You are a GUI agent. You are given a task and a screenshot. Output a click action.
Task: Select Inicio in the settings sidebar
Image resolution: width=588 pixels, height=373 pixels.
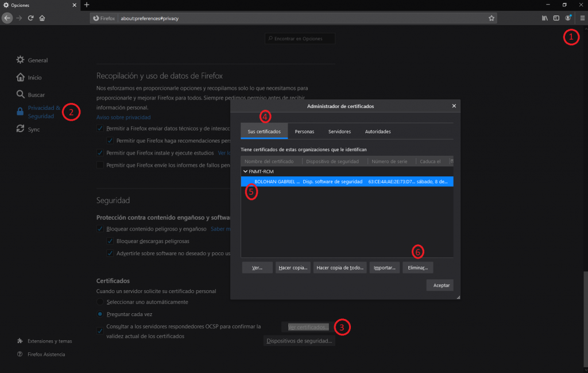click(29, 78)
